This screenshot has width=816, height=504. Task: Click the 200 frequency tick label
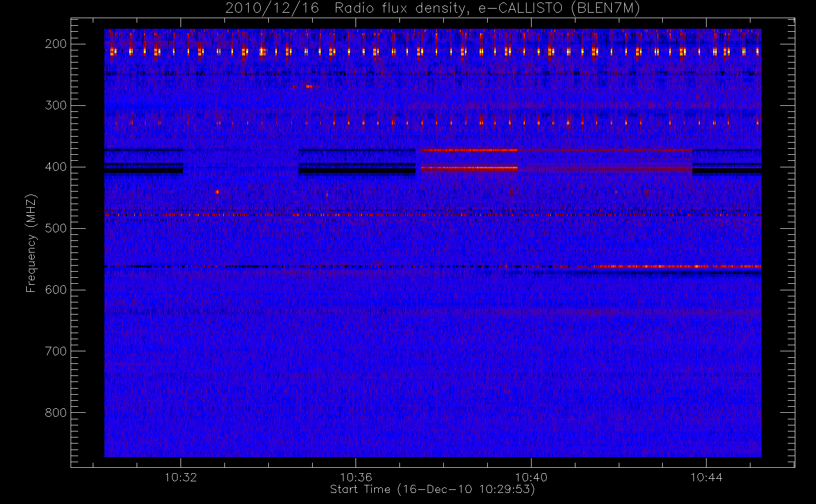[x=55, y=44]
